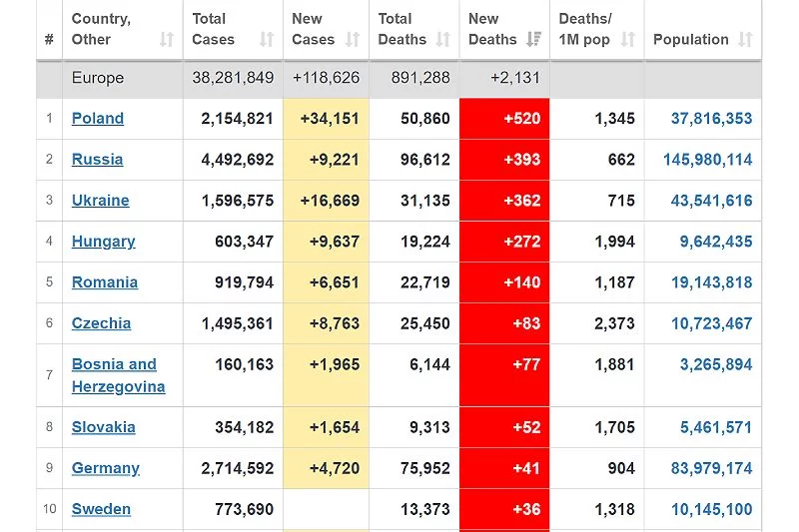Open the Bosnia and Herzegovina link
799x532 pixels.
118,375
